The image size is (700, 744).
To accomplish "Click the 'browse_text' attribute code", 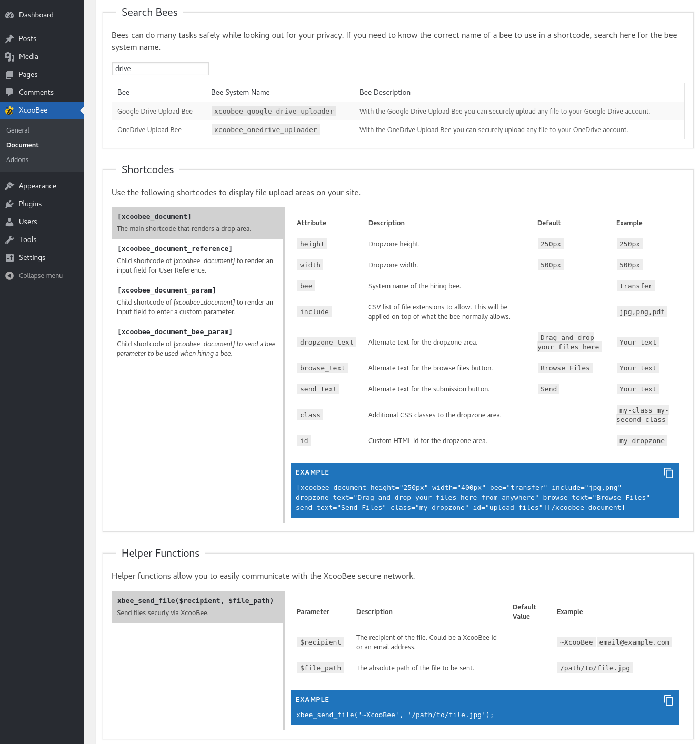I will (x=323, y=368).
